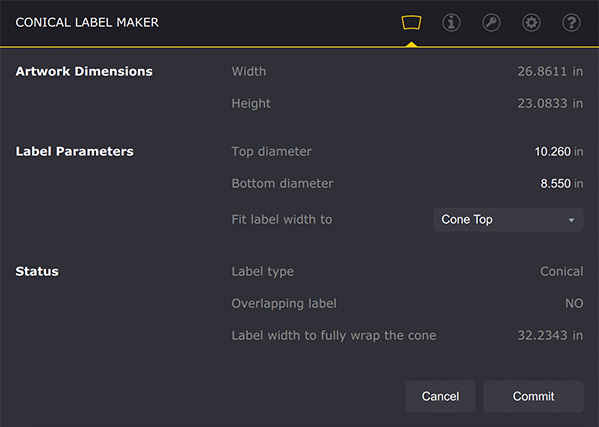Click the Fit label width to label
Viewport: 599px width, 427px height.
pyautogui.click(x=282, y=220)
